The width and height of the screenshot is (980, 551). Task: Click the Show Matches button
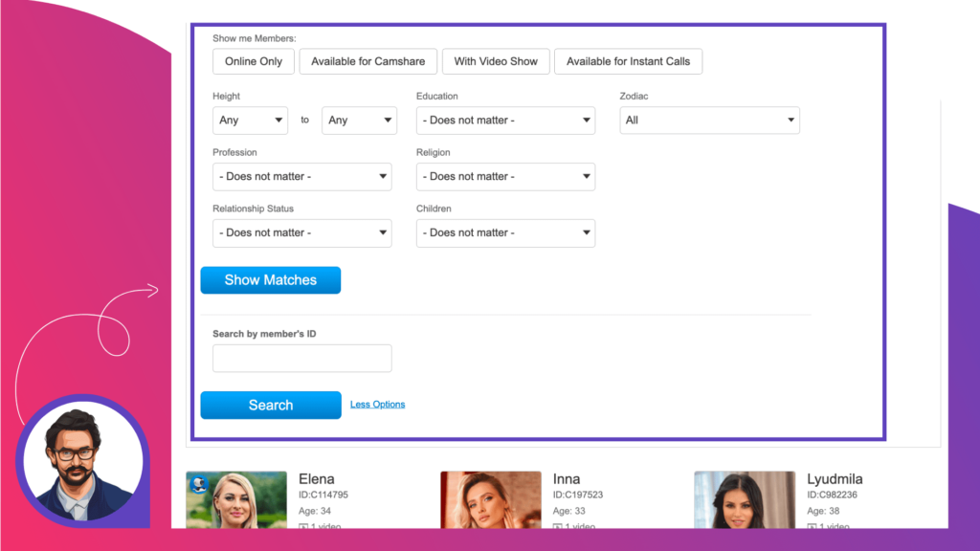271,280
